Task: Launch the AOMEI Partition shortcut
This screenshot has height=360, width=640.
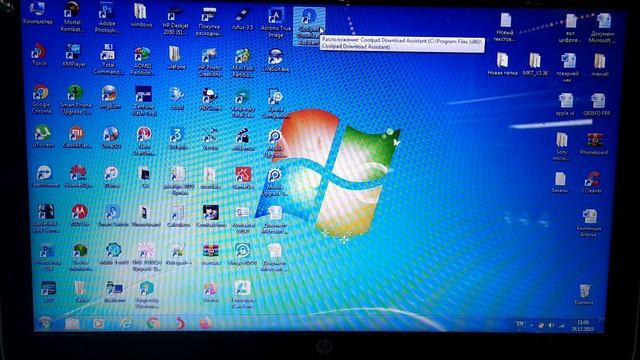Action: 142,60
